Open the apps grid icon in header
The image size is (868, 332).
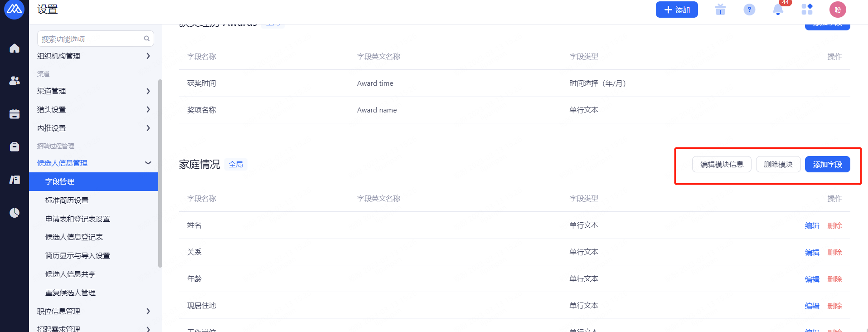(x=807, y=10)
